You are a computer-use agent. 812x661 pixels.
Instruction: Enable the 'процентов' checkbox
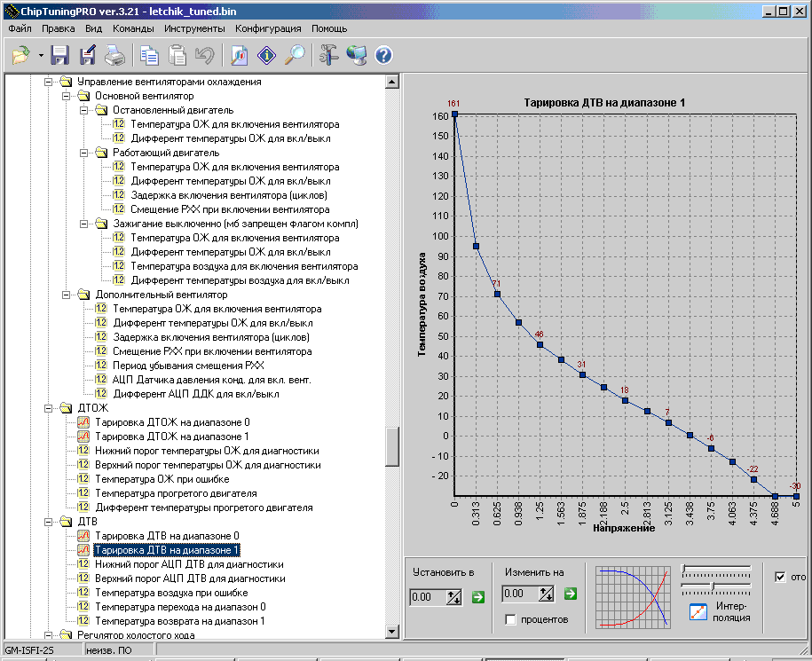point(509,619)
